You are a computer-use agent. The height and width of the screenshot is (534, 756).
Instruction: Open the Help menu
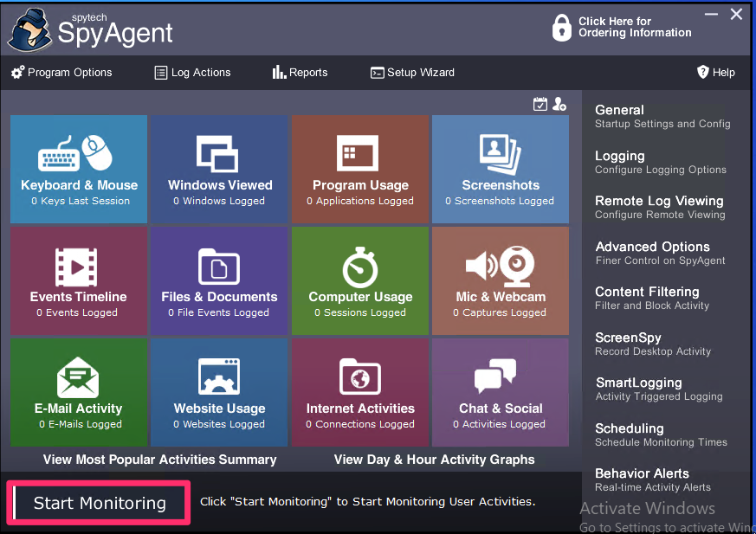[716, 73]
